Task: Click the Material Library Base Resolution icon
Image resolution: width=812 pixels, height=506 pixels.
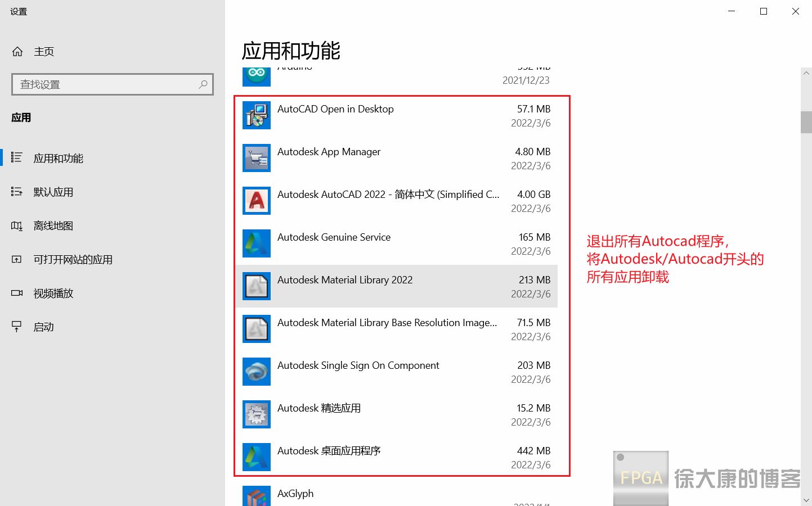Action: tap(257, 329)
